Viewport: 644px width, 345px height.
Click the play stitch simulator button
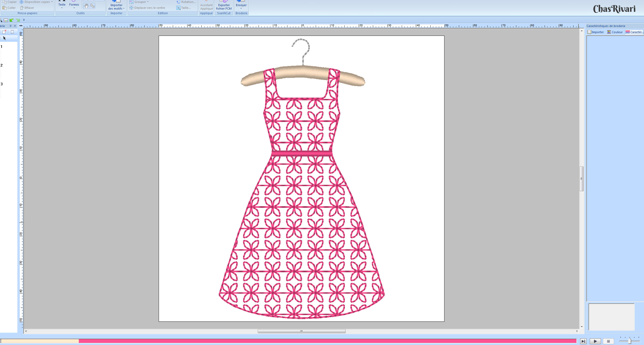(x=595, y=341)
